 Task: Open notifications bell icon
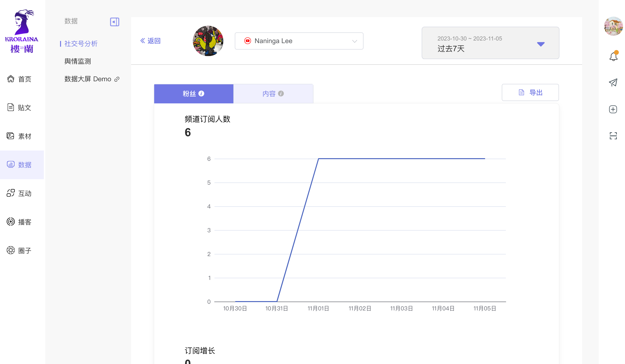613,56
